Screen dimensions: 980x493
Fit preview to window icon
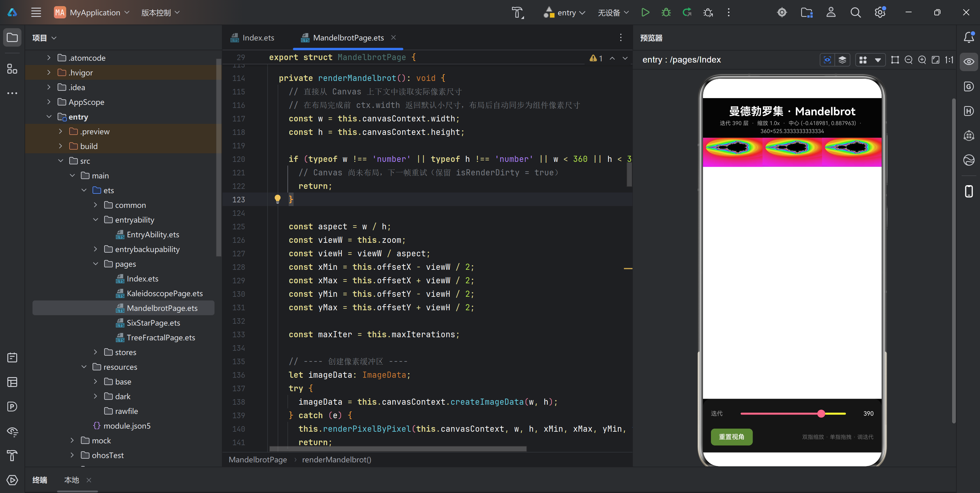pos(936,60)
